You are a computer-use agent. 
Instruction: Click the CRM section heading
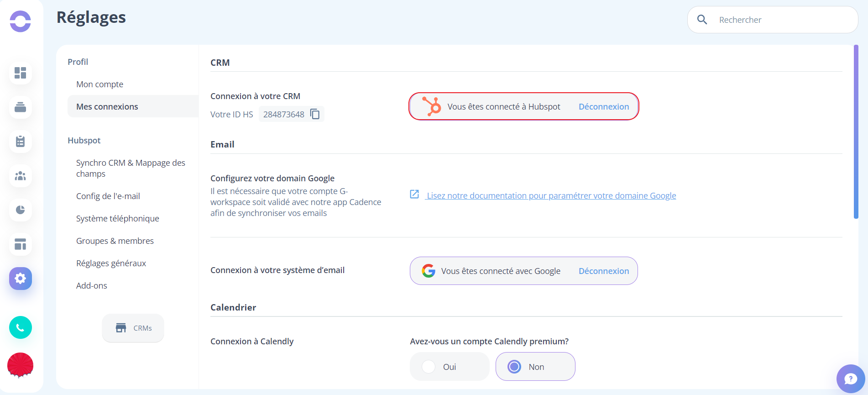[220, 63]
